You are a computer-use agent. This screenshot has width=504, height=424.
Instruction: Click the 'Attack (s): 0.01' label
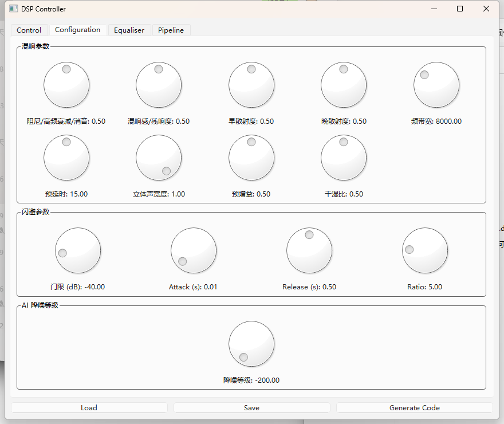193,286
